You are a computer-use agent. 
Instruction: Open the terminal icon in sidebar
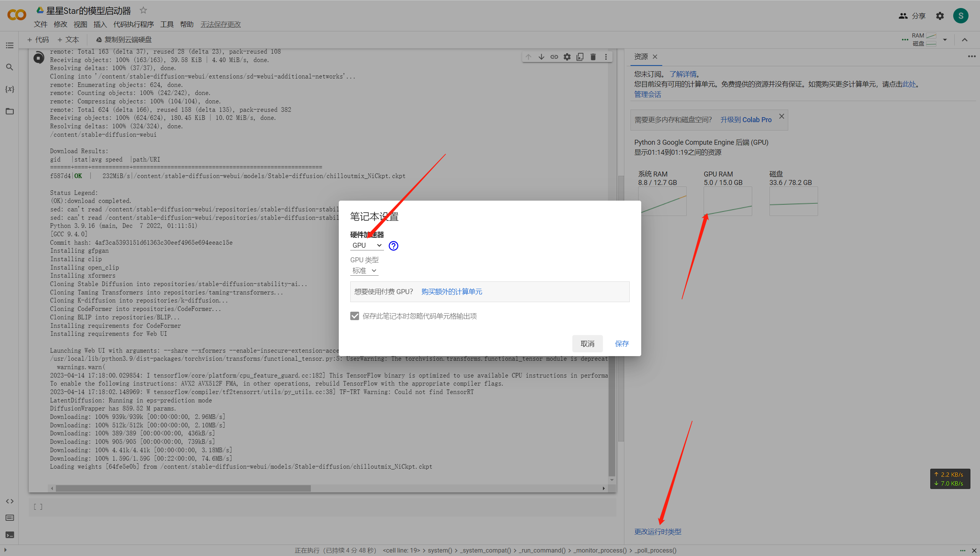click(x=10, y=535)
